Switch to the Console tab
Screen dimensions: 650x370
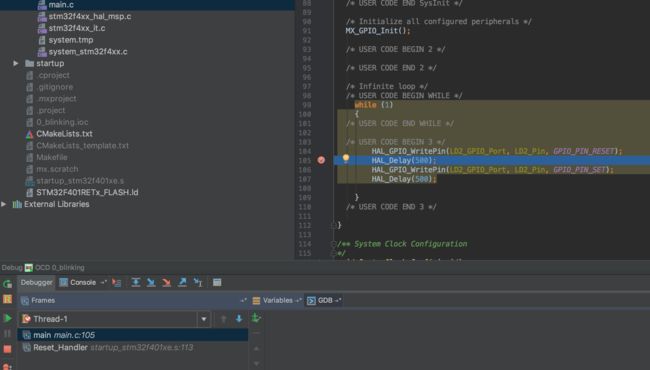click(x=83, y=283)
